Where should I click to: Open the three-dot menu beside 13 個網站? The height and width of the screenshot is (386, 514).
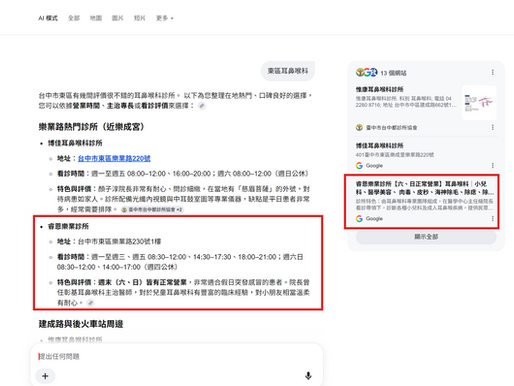coord(492,72)
